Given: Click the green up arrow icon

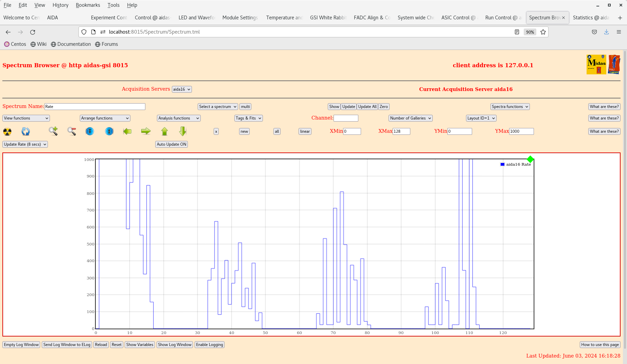Looking at the screenshot, I should 164,131.
